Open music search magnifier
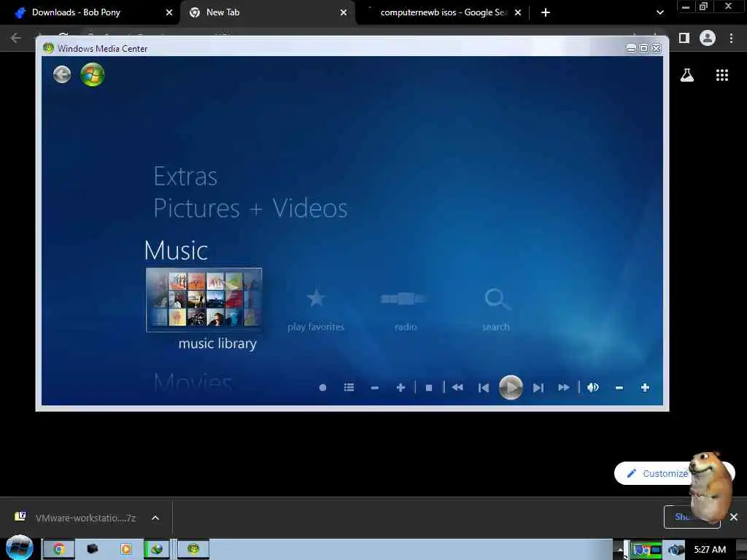Screen dimensions: 747x560 click(x=496, y=309)
